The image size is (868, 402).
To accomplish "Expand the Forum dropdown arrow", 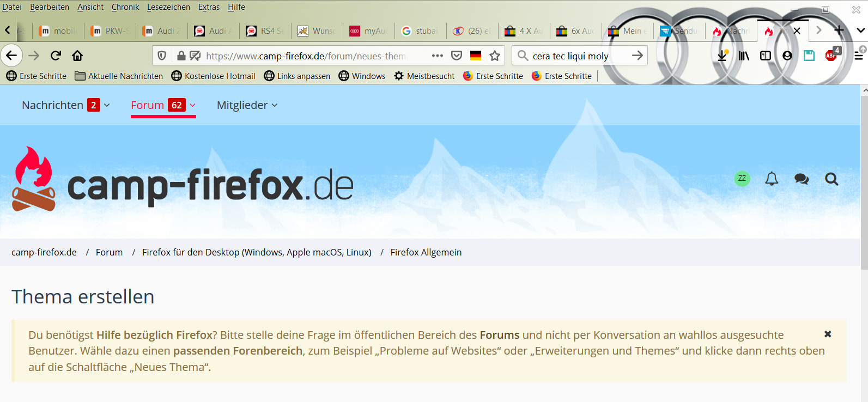I will point(192,105).
